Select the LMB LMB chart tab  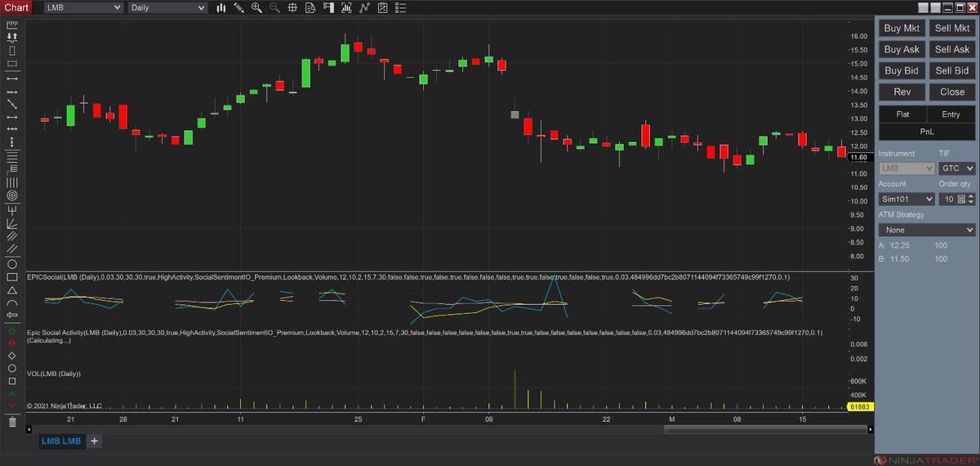point(62,441)
